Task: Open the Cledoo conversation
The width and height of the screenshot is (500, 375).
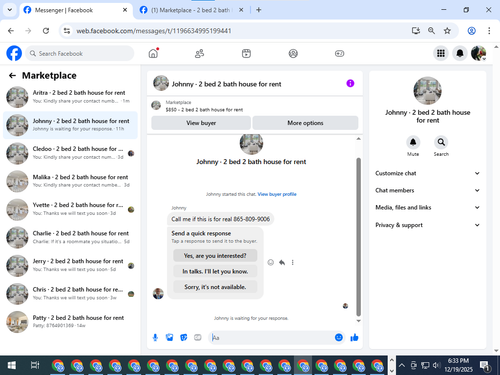Action: click(x=70, y=153)
